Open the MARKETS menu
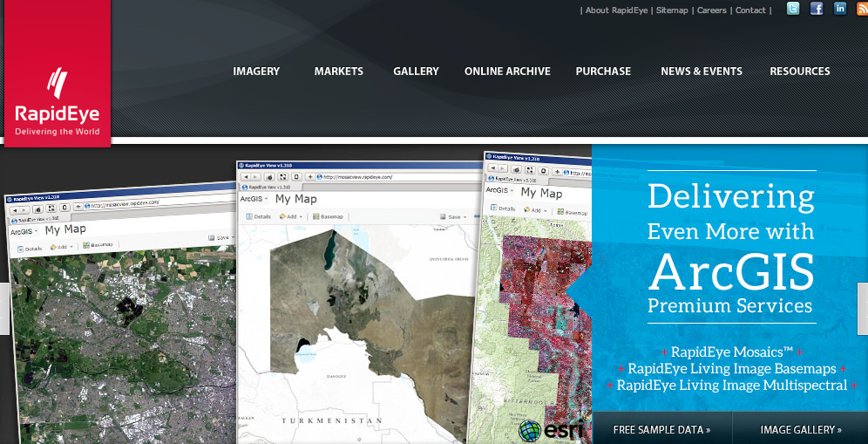Screen dimensions: 868x444 339,71
